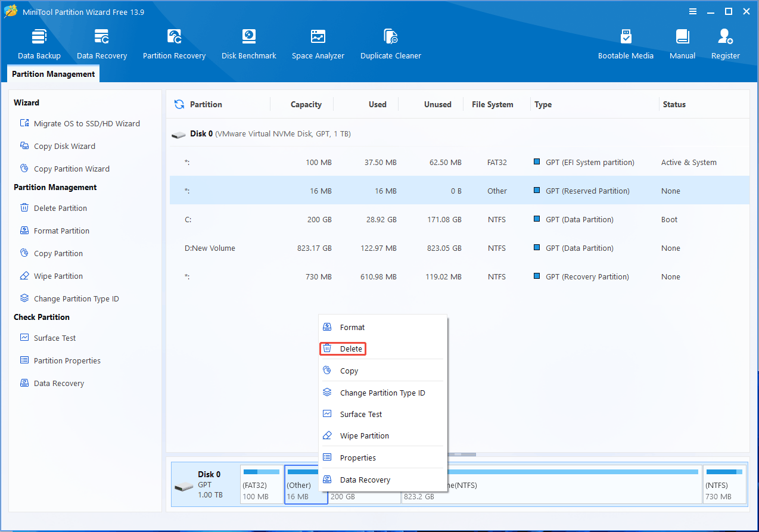Image resolution: width=759 pixels, height=532 pixels.
Task: Open the Manual
Action: [682, 44]
